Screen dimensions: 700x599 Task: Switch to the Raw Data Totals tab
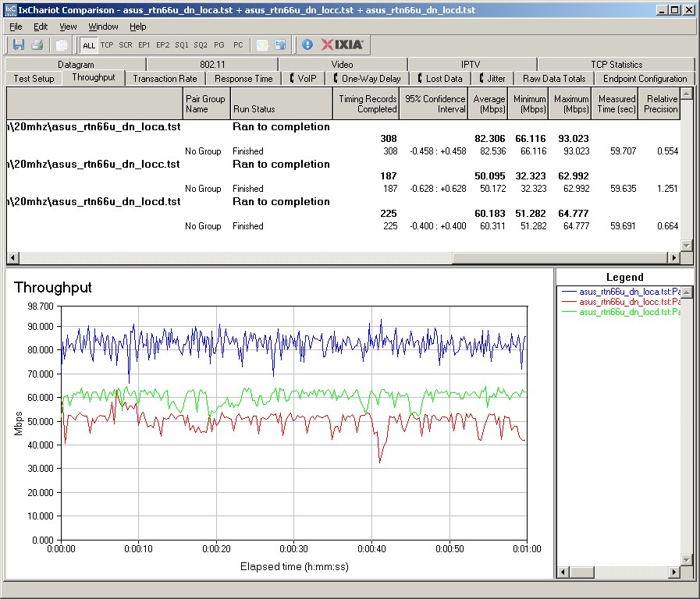pyautogui.click(x=554, y=79)
